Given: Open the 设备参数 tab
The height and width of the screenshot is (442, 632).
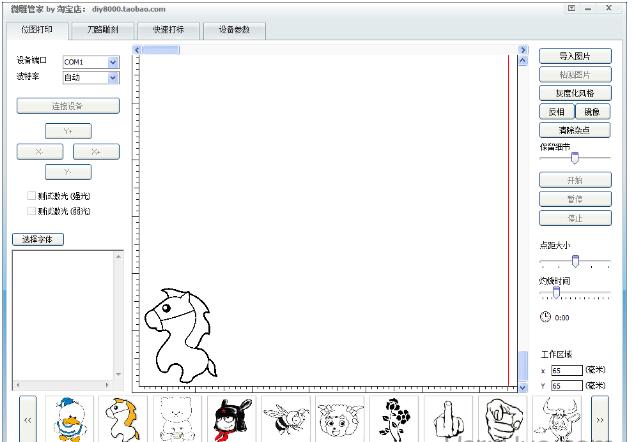Looking at the screenshot, I should coord(234,30).
